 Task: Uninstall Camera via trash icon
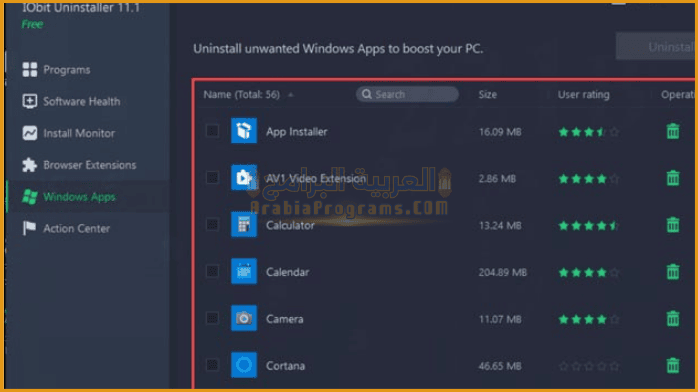[673, 319]
